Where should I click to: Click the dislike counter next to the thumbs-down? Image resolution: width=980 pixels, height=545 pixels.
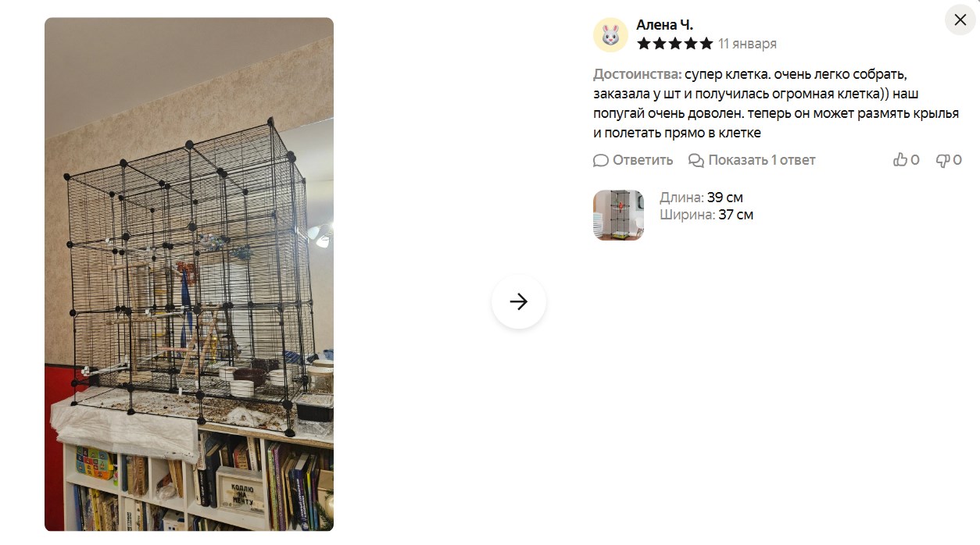tap(957, 160)
